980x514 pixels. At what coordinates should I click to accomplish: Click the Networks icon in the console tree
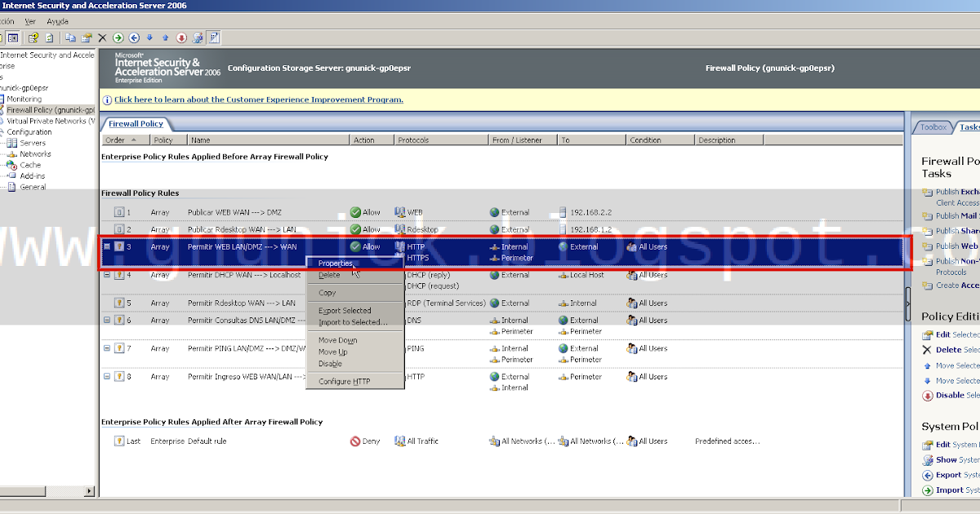(x=11, y=153)
